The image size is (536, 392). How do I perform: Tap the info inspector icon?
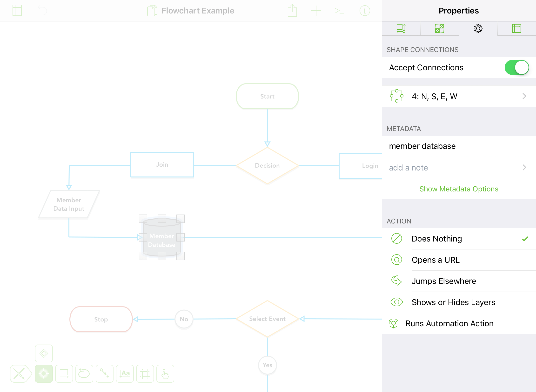coord(365,11)
